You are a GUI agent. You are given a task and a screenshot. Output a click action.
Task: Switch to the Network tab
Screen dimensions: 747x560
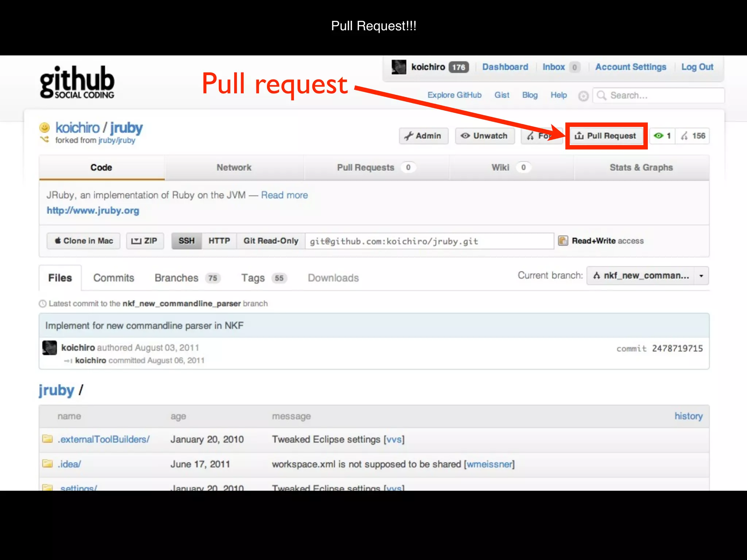tap(234, 168)
